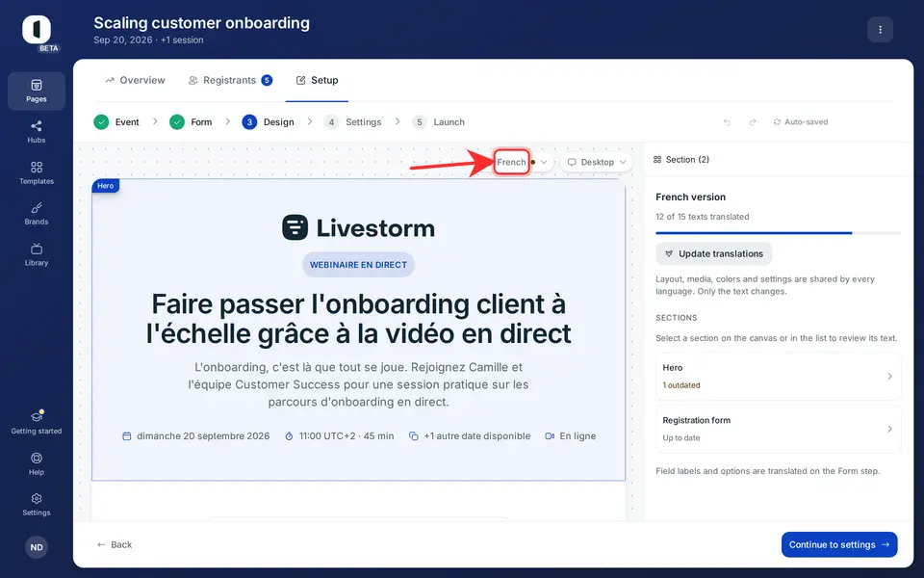The width and height of the screenshot is (924, 578).
Task: Click the translation progress bar
Action: [778, 233]
